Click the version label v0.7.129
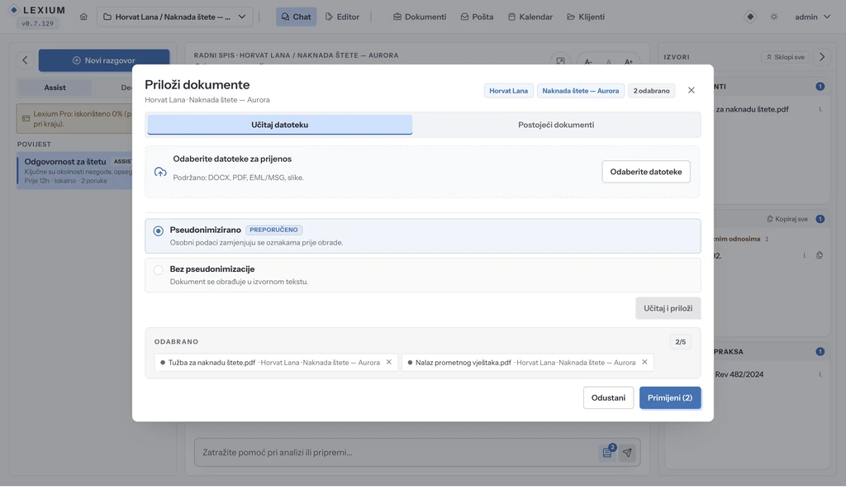 tap(37, 24)
